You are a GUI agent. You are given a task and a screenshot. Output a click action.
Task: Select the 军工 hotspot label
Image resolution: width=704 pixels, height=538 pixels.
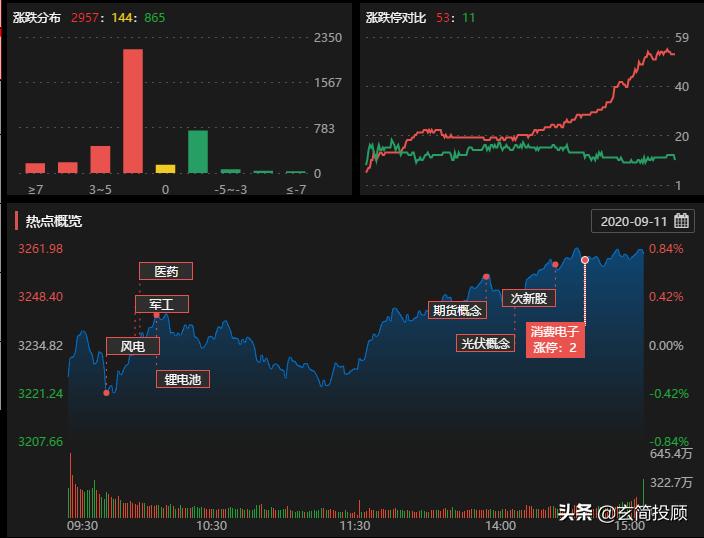(x=162, y=304)
